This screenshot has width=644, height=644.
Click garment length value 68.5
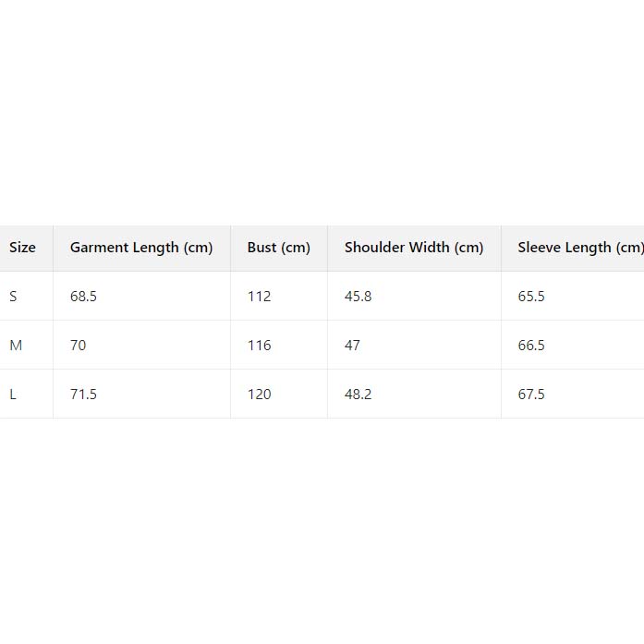(x=83, y=297)
